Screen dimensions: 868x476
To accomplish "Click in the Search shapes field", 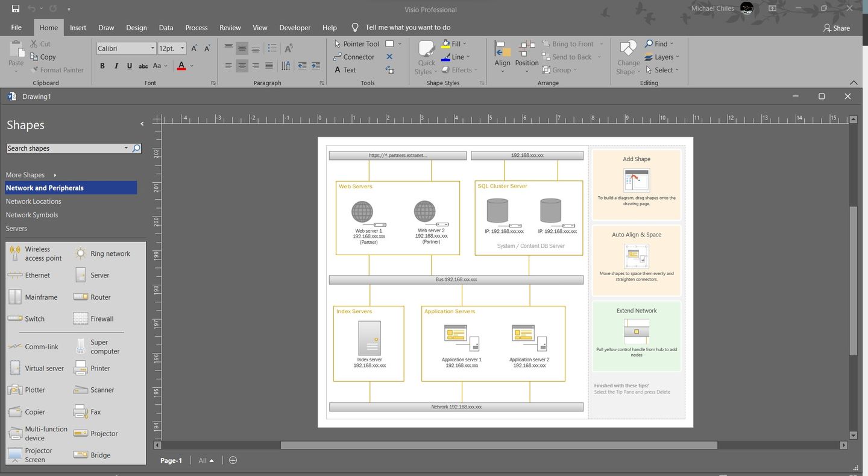I will point(65,148).
